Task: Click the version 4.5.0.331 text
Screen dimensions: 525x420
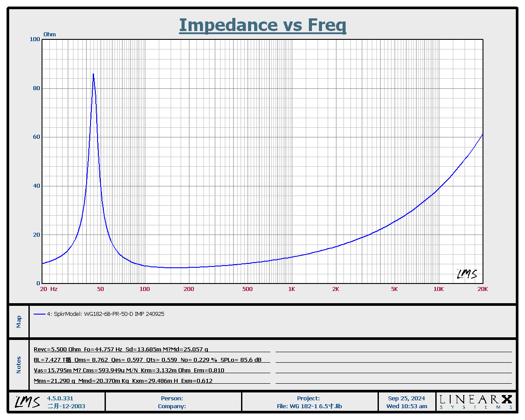Action: pos(61,398)
